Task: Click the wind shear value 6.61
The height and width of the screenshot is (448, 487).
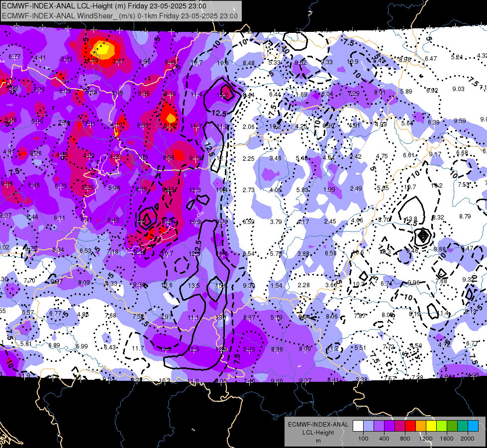Action: click(409, 155)
